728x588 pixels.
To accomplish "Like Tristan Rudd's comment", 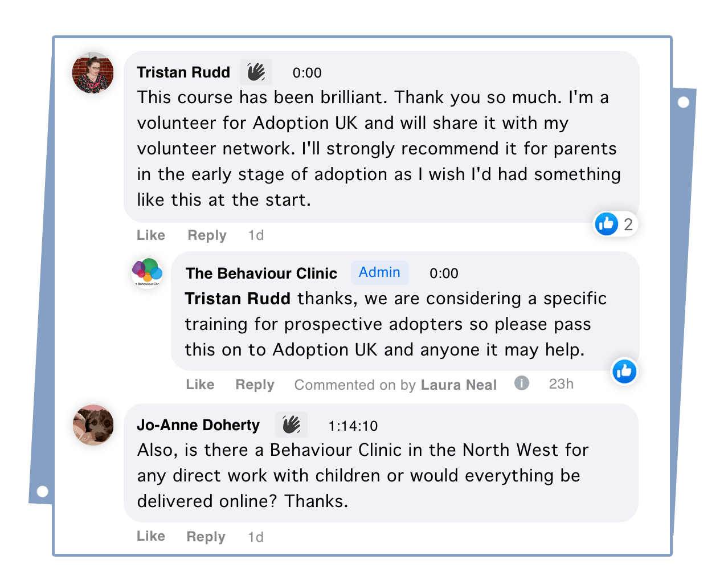I will 151,235.
